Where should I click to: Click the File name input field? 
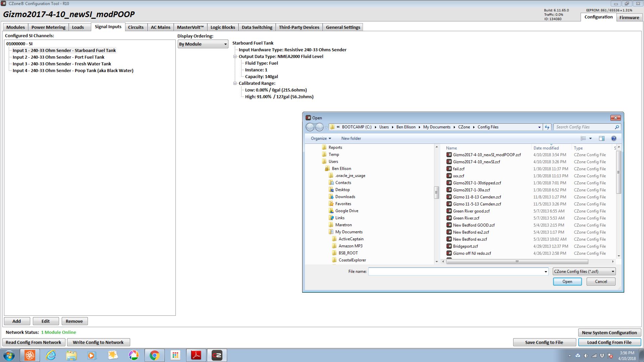coord(455,271)
